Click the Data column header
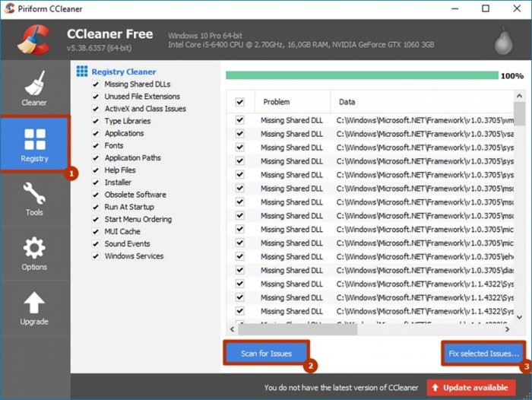Viewport: 532px width, 400px height. [x=422, y=102]
